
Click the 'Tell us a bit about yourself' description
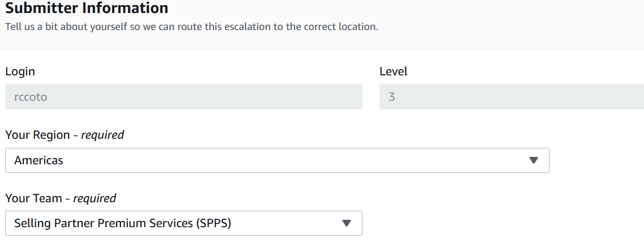192,27
